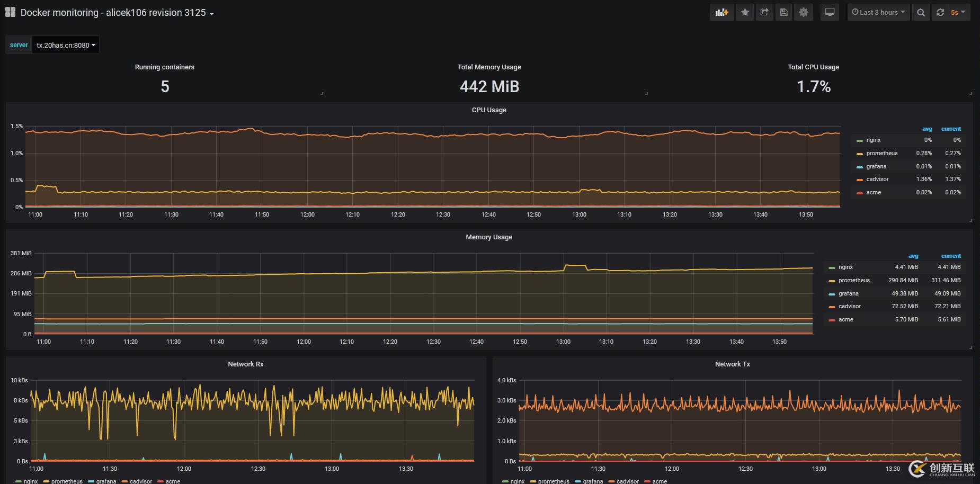This screenshot has width=980, height=484.
Task: Open server dropdown tx.20has.cn:8080
Action: click(x=66, y=46)
